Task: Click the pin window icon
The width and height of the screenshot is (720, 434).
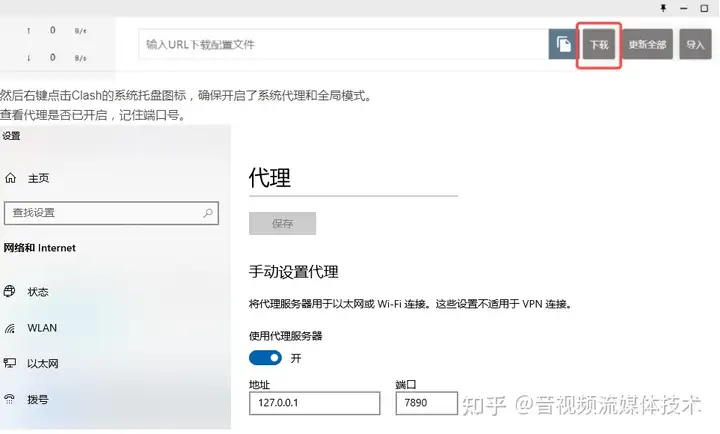Action: point(663,8)
